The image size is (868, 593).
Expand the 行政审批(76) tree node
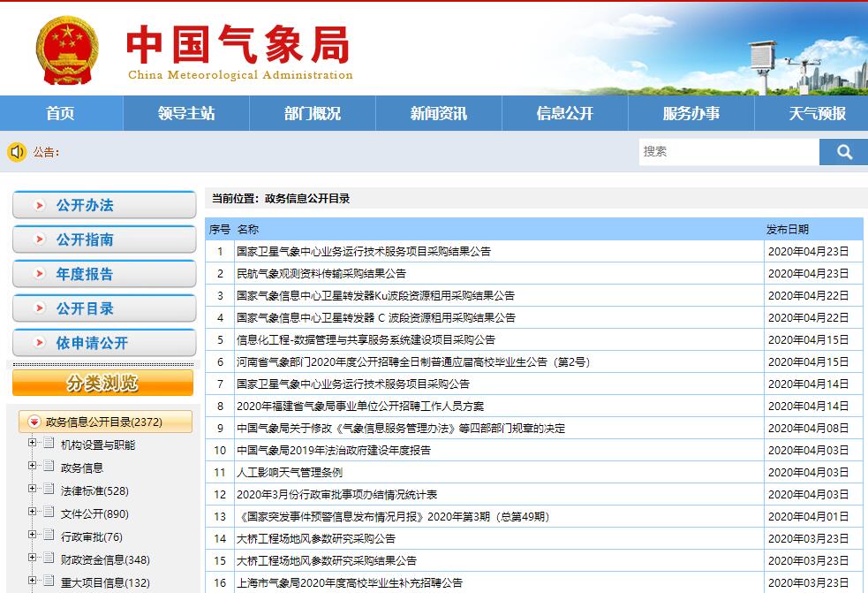click(x=32, y=535)
